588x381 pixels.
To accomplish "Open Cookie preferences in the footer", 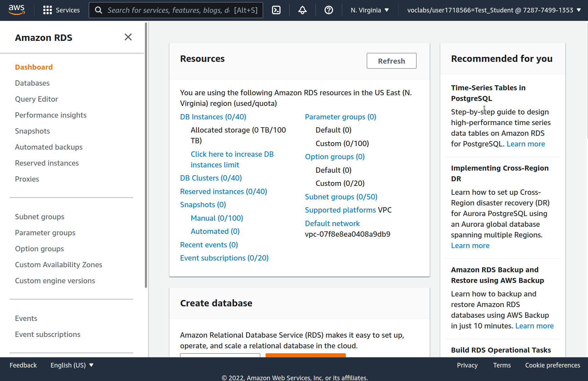I will point(552,365).
